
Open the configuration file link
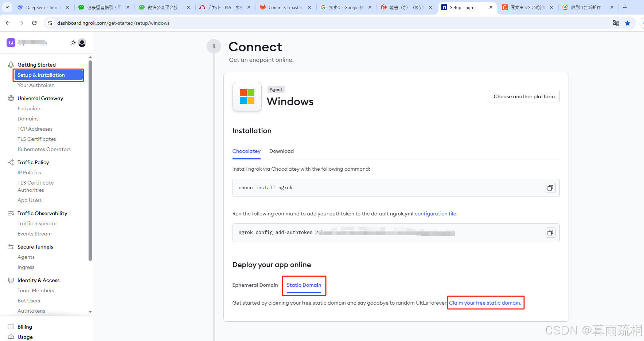tap(436, 214)
